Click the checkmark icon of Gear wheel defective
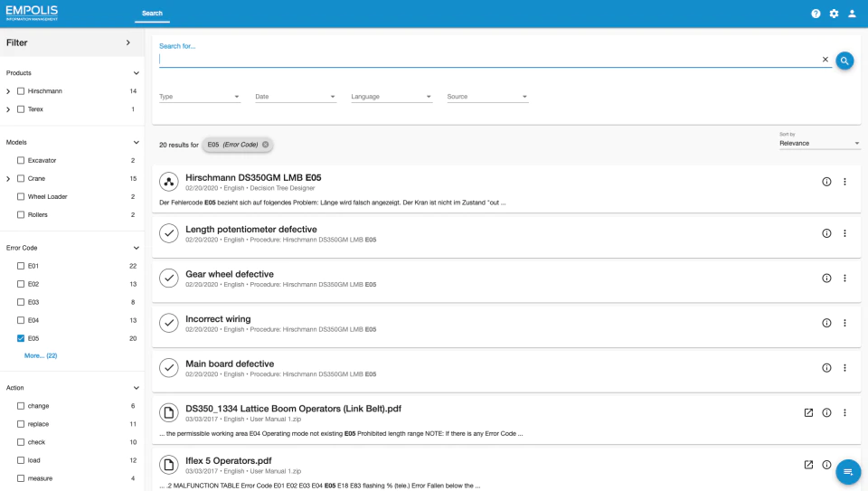 coord(169,278)
